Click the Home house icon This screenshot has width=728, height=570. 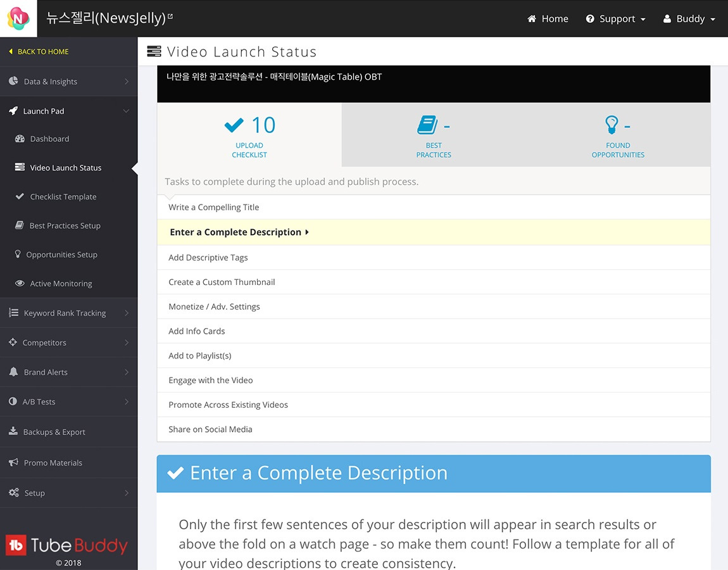[532, 18]
